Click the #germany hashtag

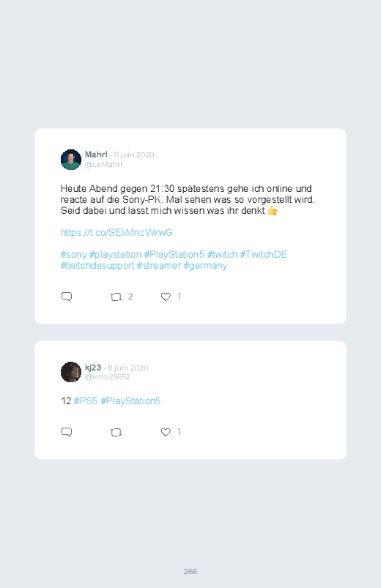(x=205, y=266)
